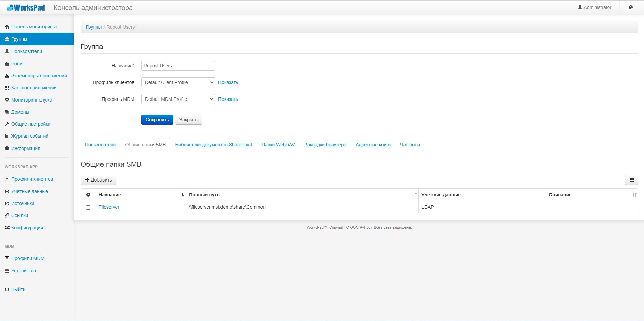Click the gear icon beside Мониторинг служб
This screenshot has height=321, width=644.
pyautogui.click(x=7, y=100)
